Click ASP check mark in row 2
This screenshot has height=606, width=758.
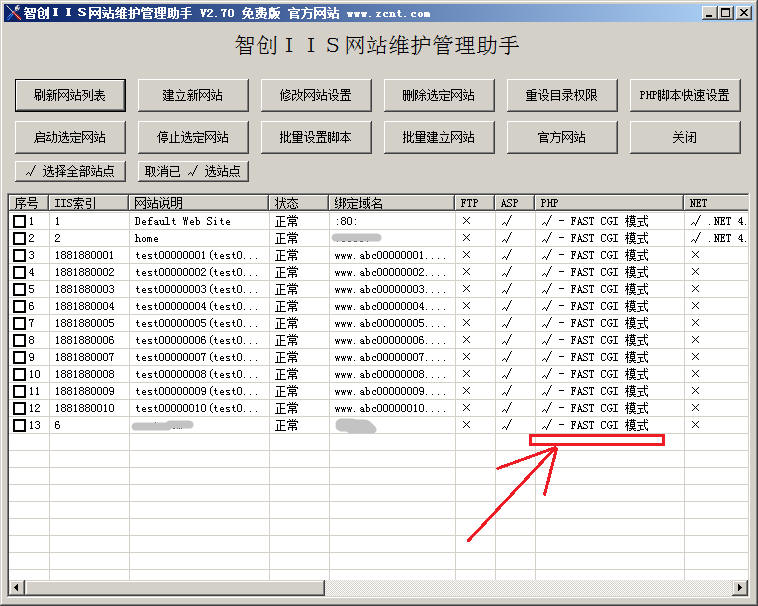click(507, 238)
